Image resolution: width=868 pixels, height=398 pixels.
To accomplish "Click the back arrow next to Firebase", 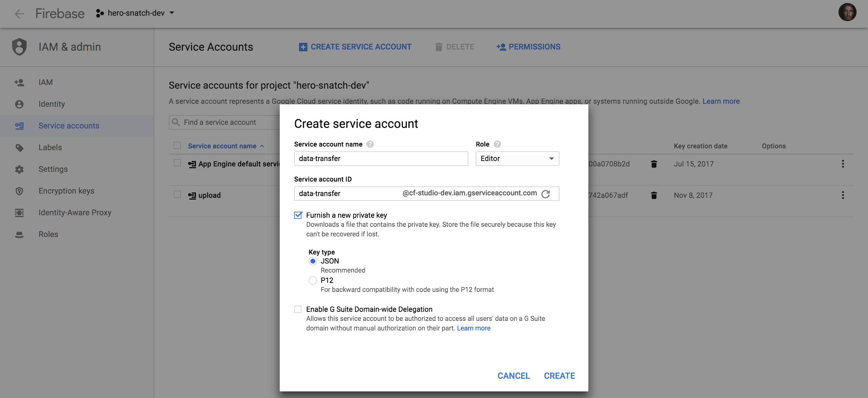I will [19, 14].
